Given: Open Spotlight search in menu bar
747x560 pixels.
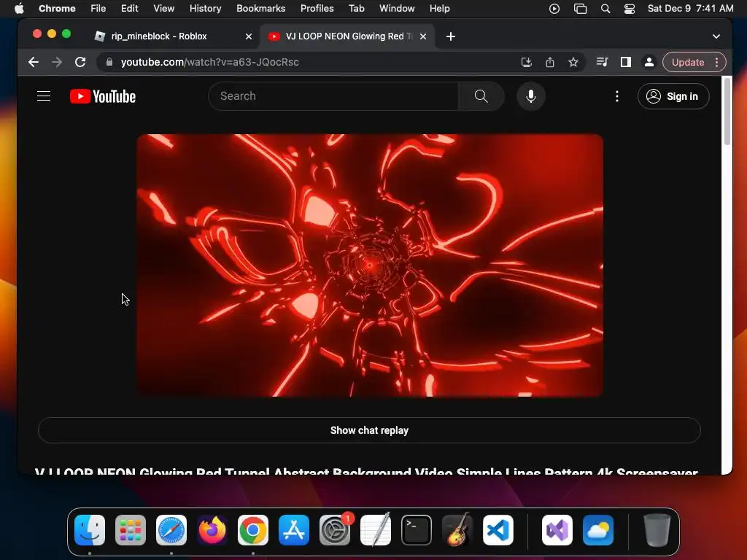Looking at the screenshot, I should (605, 8).
